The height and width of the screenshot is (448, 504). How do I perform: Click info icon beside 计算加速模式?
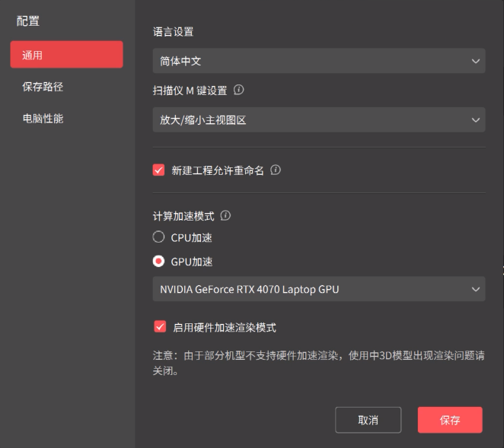[225, 215]
